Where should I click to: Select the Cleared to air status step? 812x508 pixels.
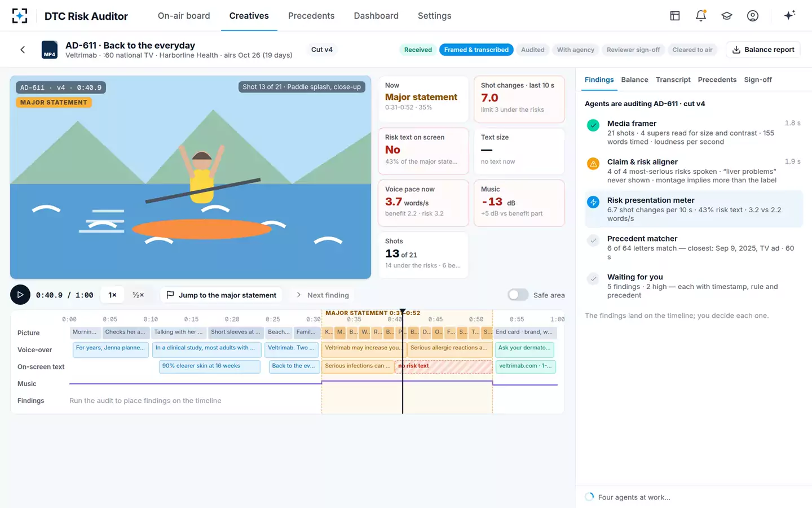tap(692, 50)
